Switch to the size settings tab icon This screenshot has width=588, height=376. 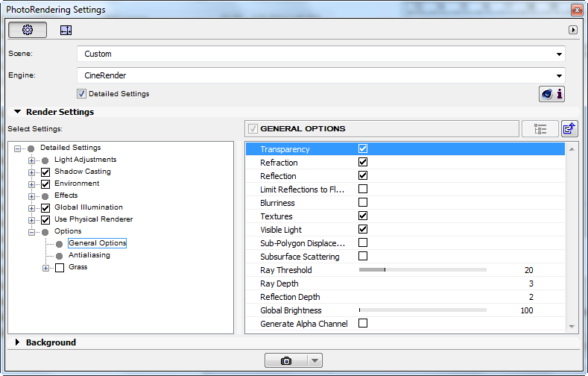tap(66, 30)
